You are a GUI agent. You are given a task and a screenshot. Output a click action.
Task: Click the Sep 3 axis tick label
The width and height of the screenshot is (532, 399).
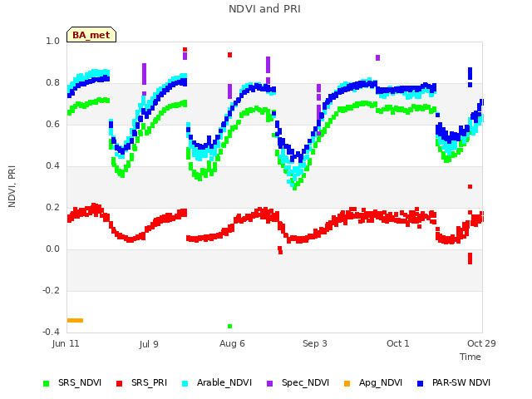coord(315,343)
